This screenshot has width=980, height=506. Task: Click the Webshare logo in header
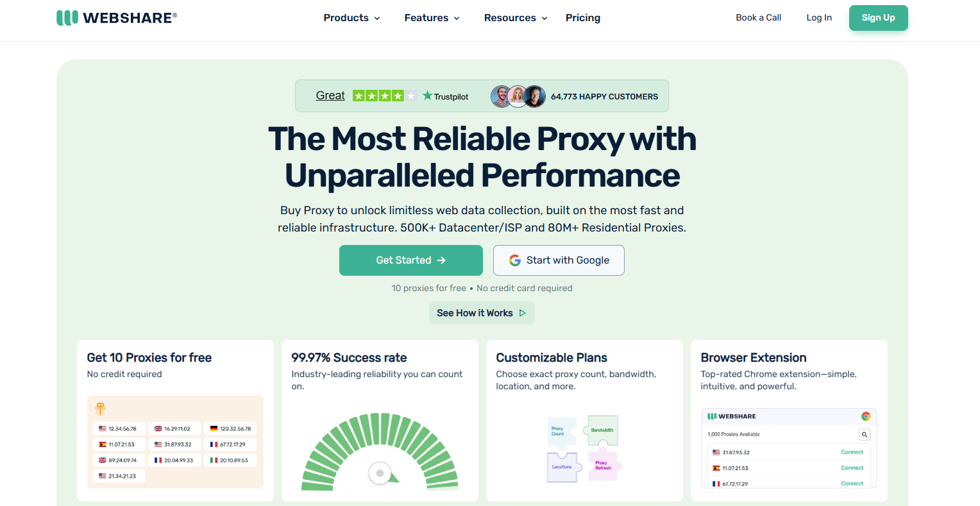[117, 18]
